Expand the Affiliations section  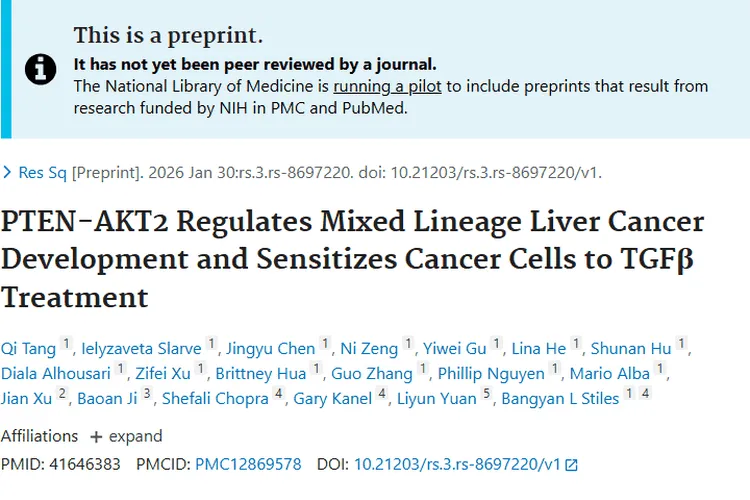tap(126, 436)
